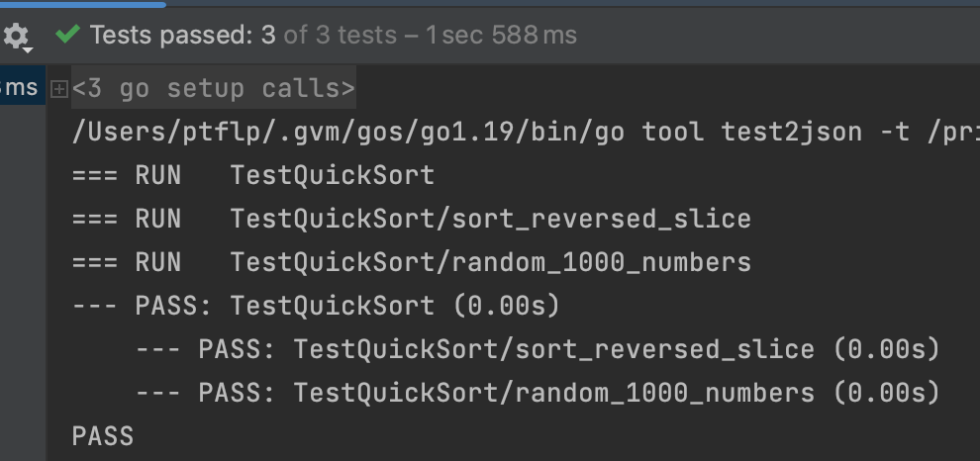This screenshot has width=980, height=461.
Task: Click the RUN random_1000_numbers output line
Action: coord(411,262)
